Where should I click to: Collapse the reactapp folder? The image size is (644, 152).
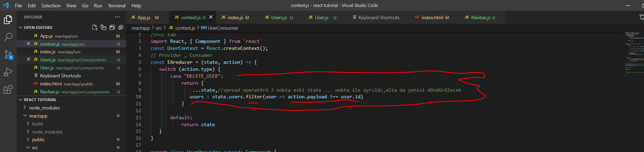(x=38, y=116)
